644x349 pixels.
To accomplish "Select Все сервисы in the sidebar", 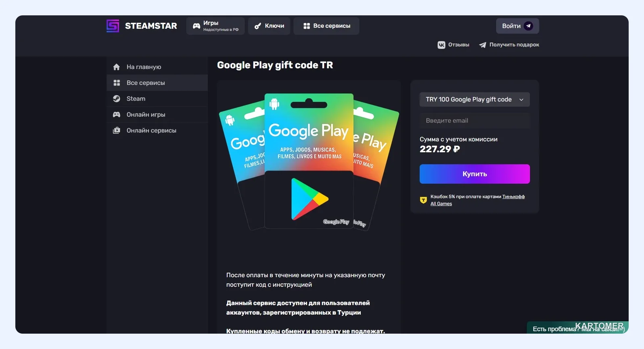I will pos(157,83).
